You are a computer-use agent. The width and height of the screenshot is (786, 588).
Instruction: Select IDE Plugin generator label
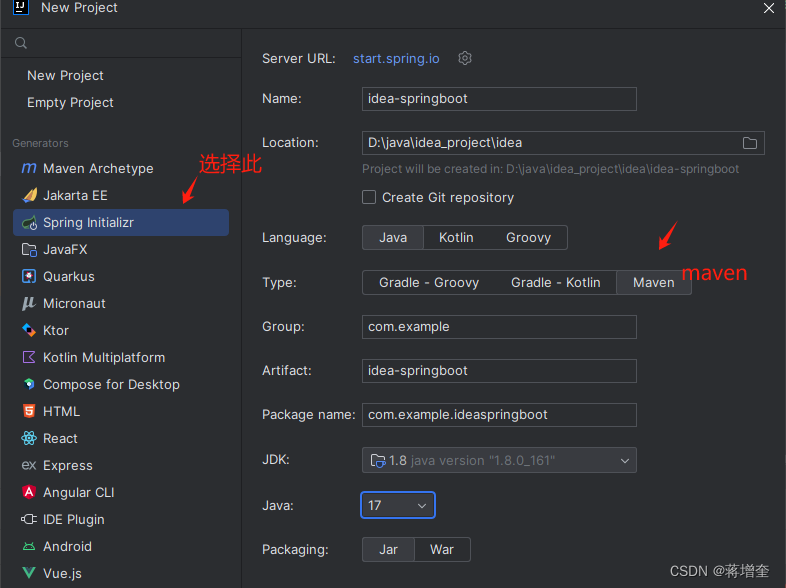click(x=74, y=520)
